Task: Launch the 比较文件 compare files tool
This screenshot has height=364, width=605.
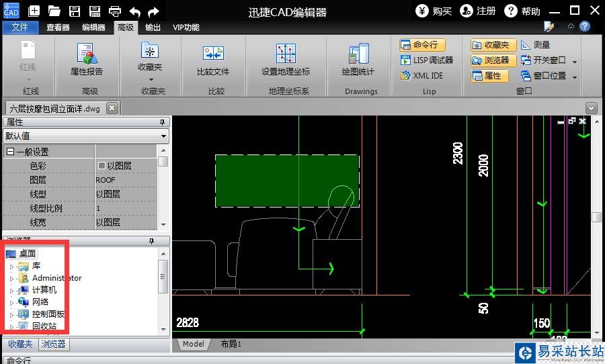Action: 213,60
